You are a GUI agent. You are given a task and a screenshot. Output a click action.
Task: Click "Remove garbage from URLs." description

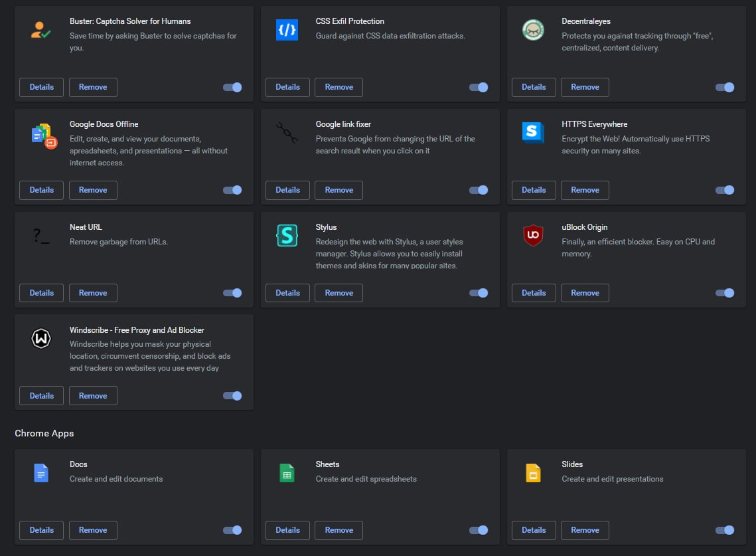pyautogui.click(x=119, y=242)
